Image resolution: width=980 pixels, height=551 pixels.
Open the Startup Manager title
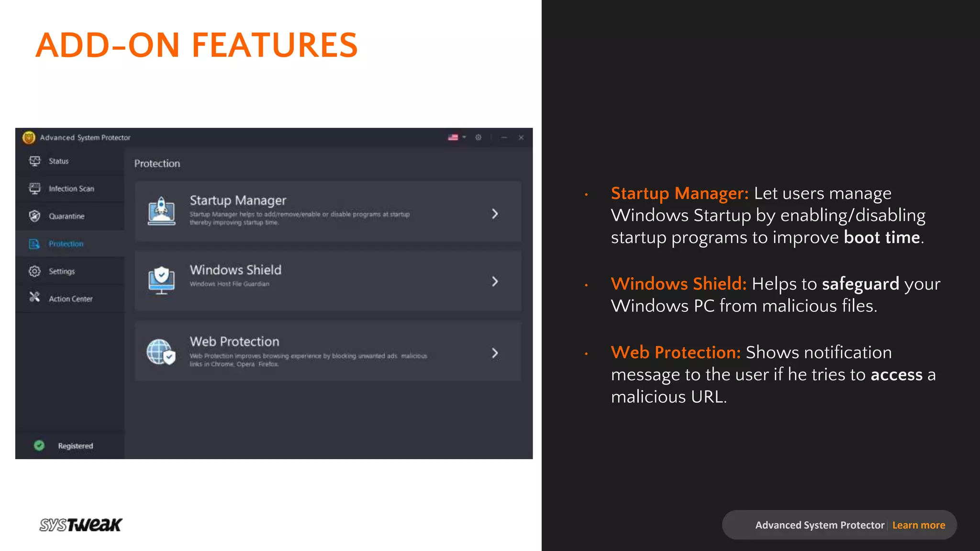238,200
